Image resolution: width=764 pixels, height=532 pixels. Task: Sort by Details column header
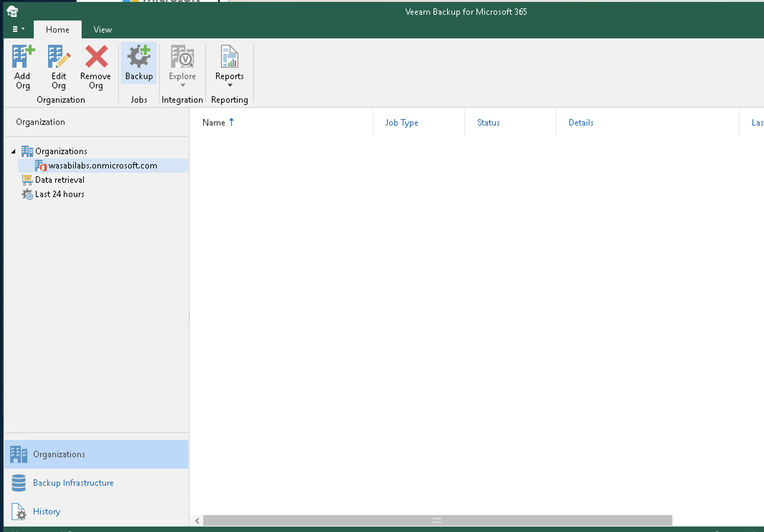[581, 123]
